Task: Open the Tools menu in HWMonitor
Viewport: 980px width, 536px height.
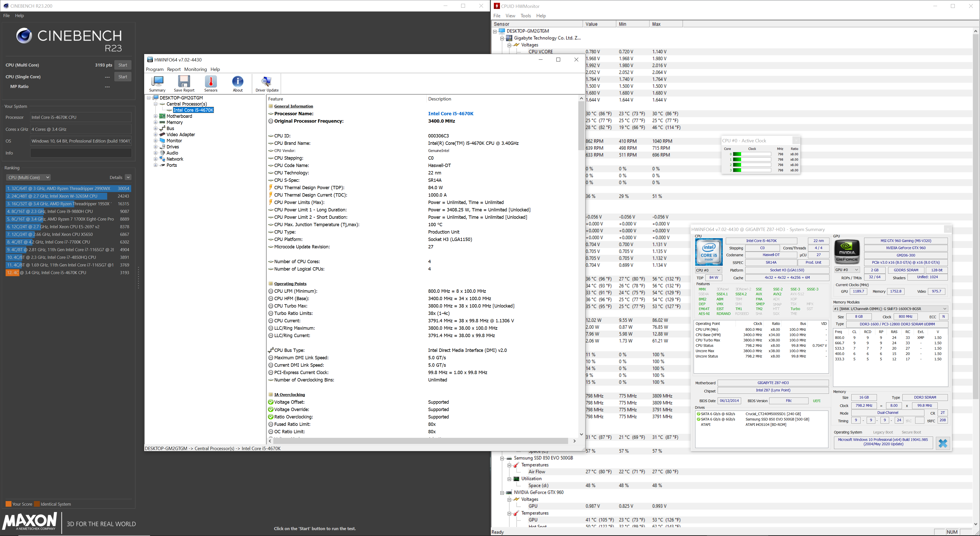Action: (525, 16)
